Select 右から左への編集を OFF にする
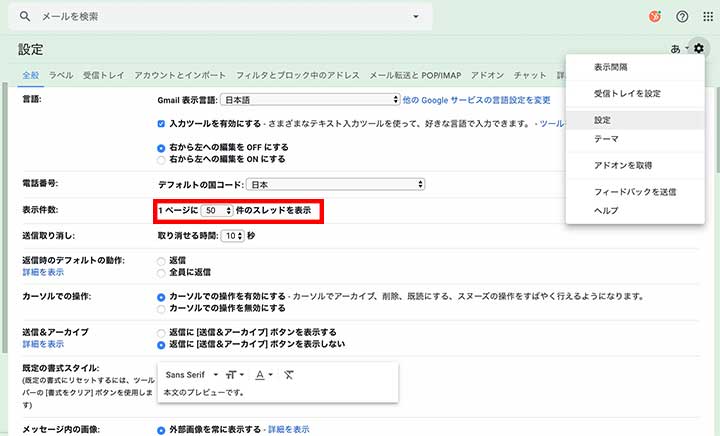The image size is (720, 436). click(161, 148)
